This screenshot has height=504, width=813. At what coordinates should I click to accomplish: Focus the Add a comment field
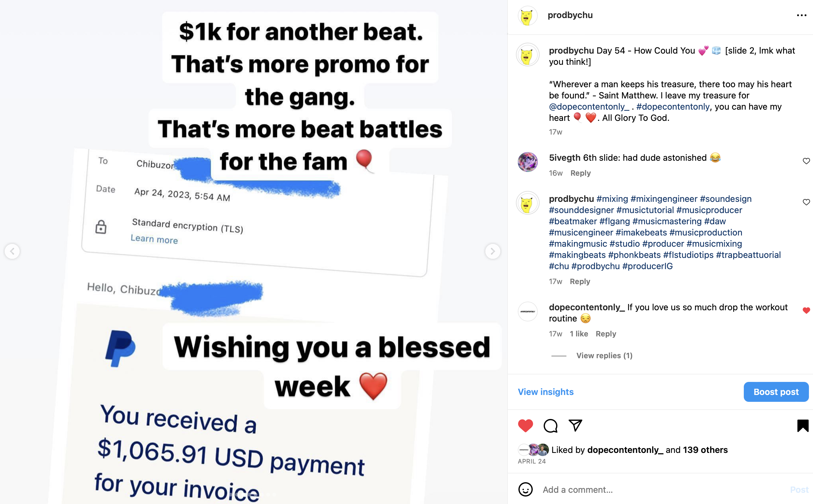point(664,490)
